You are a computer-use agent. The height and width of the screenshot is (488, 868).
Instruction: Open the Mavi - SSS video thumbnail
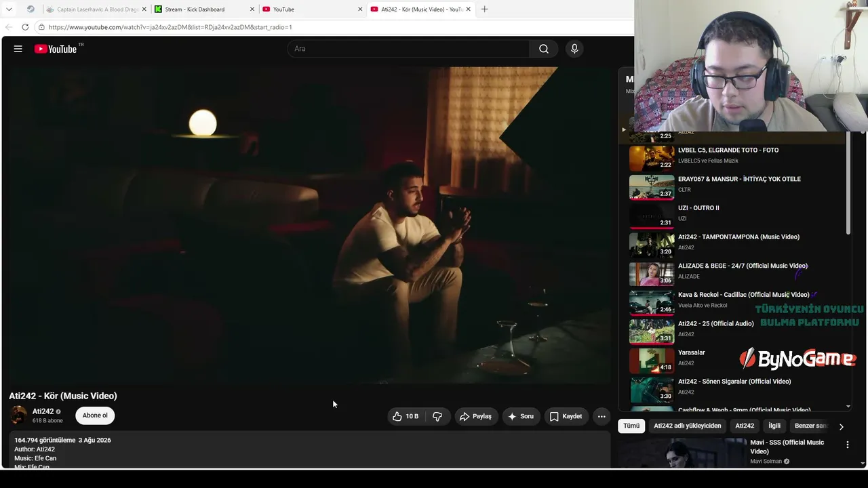click(682, 453)
